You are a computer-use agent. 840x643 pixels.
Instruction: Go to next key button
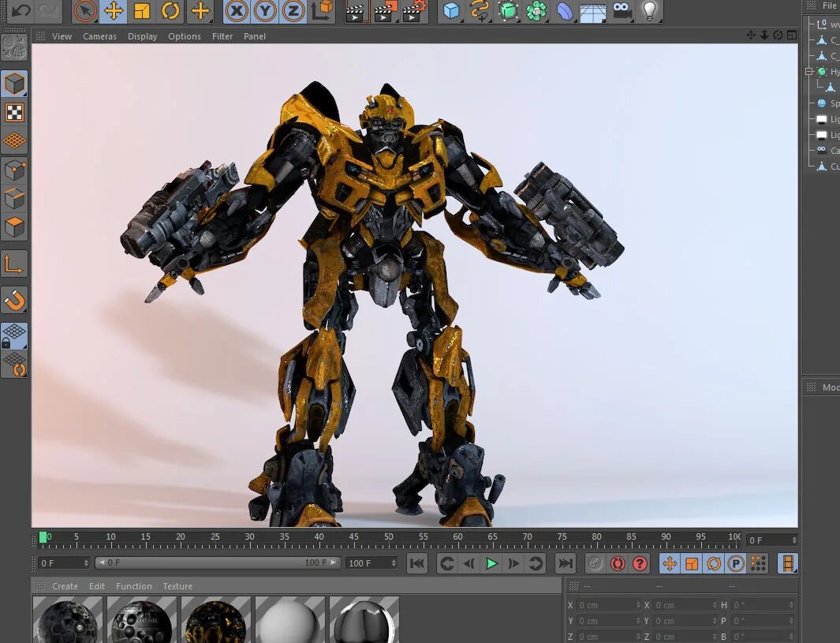(536, 563)
